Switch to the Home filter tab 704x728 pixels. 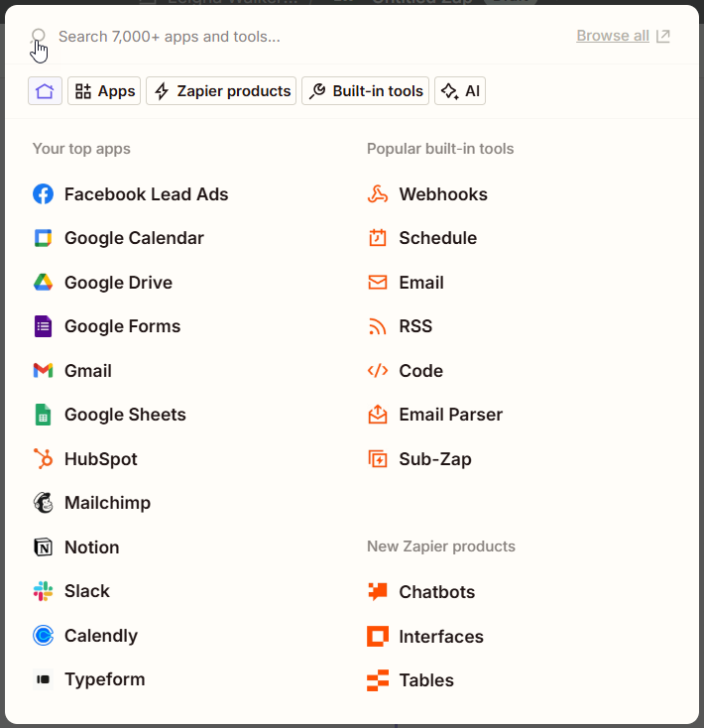45,91
